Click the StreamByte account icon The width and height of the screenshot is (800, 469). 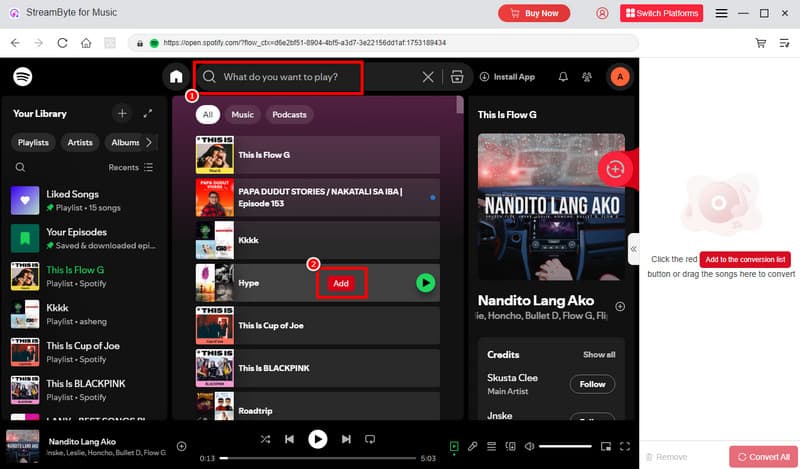[x=602, y=13]
